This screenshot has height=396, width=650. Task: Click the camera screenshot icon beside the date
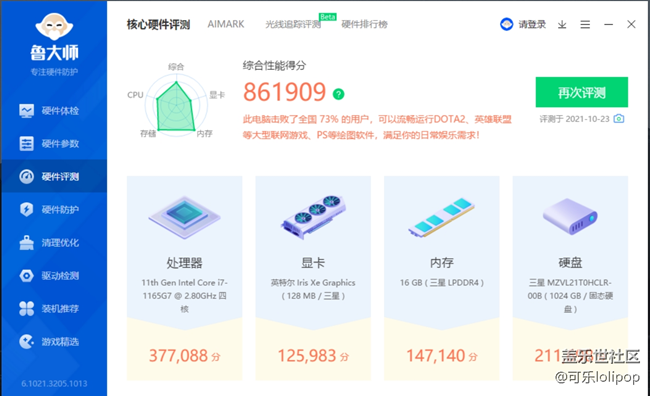click(619, 119)
